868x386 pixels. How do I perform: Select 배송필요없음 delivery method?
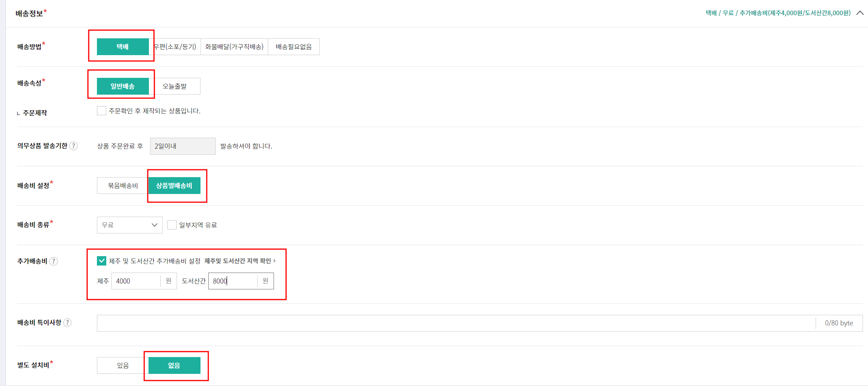pyautogui.click(x=294, y=47)
